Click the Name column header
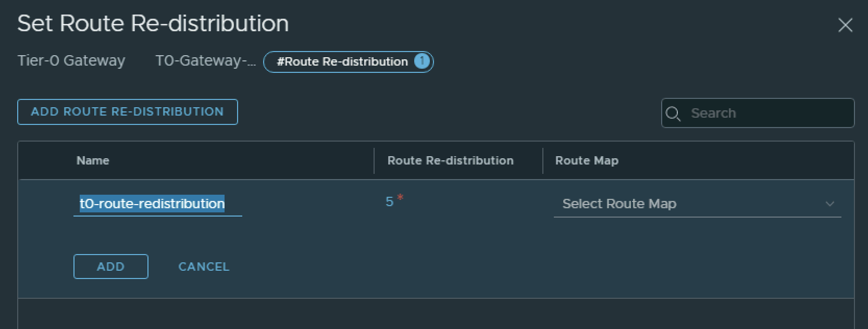Image resolution: width=868 pixels, height=329 pixels. click(x=93, y=161)
